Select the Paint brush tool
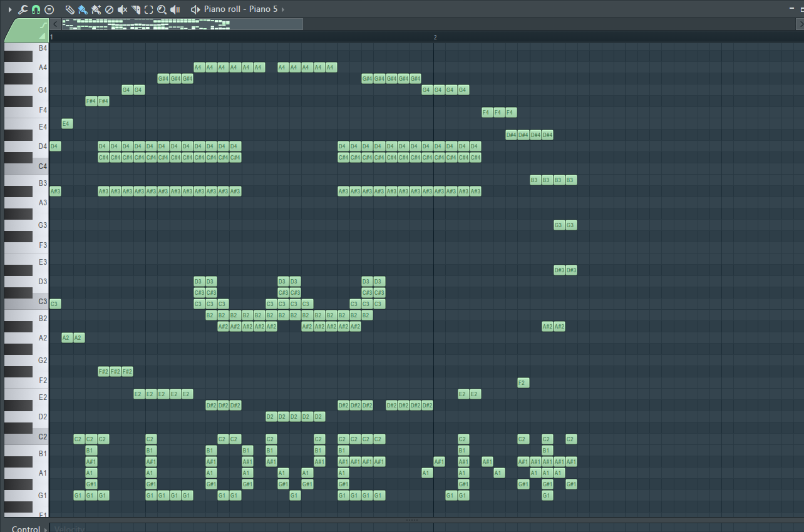This screenshot has height=532, width=804. (82, 9)
